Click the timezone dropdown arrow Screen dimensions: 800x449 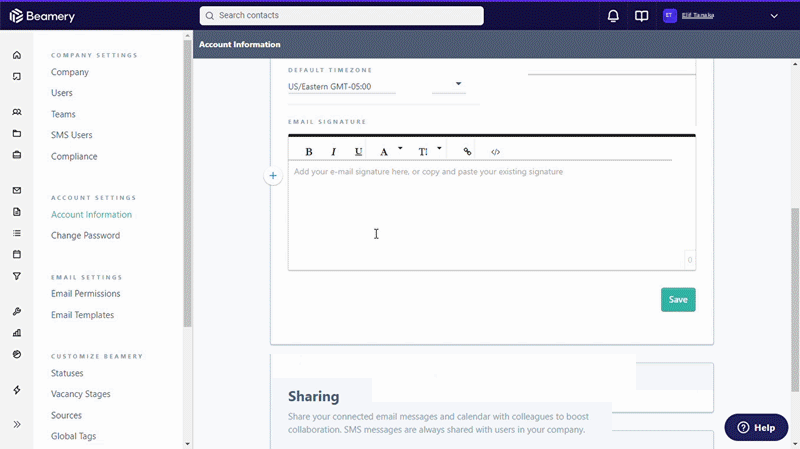[458, 84]
